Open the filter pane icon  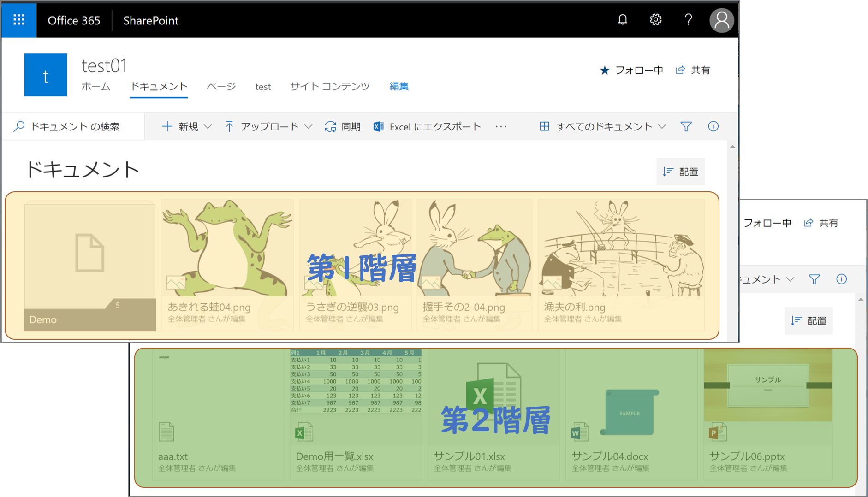686,126
